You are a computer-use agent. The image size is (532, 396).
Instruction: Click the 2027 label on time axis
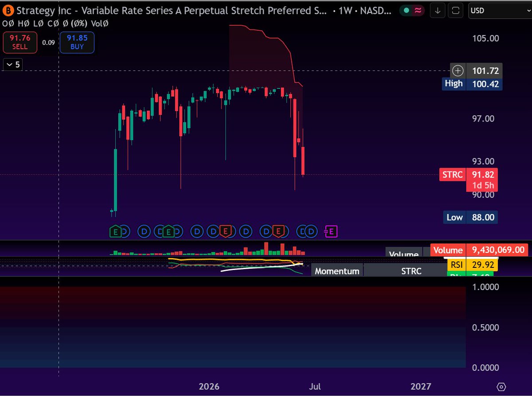[421, 387]
